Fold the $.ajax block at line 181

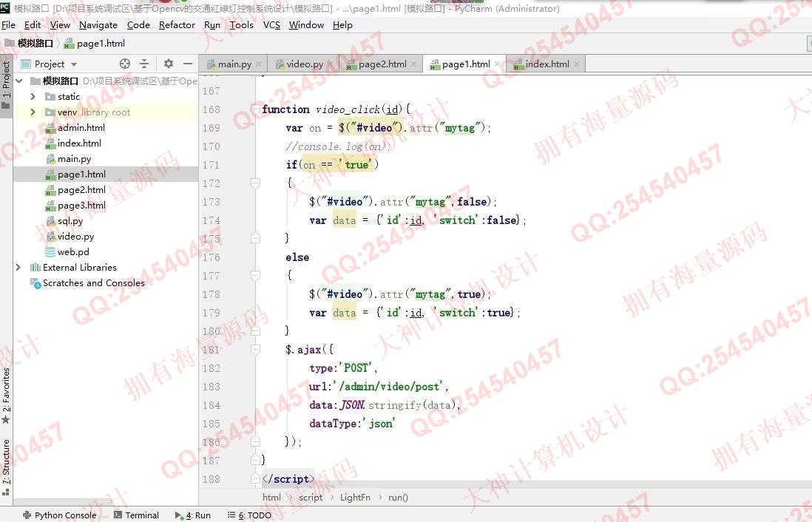click(x=255, y=350)
